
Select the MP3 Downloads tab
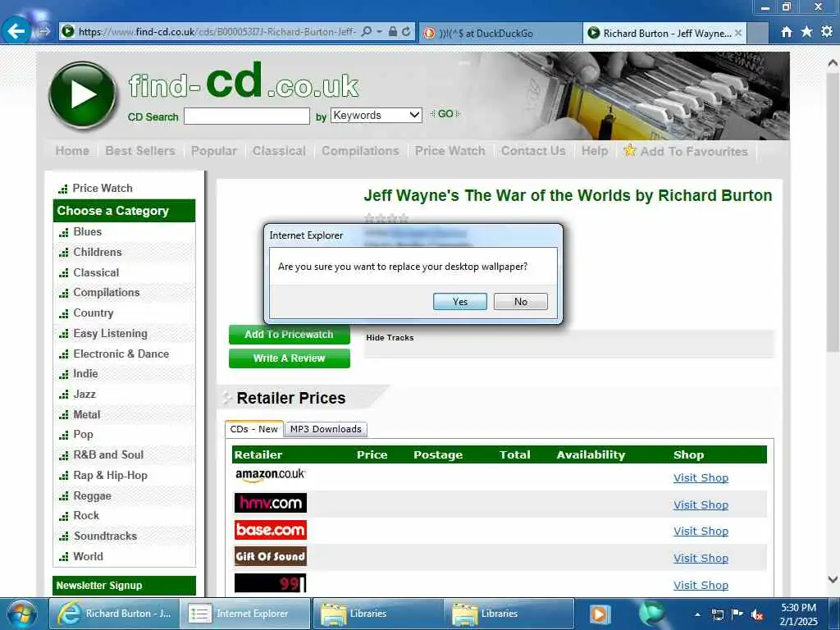tap(326, 429)
